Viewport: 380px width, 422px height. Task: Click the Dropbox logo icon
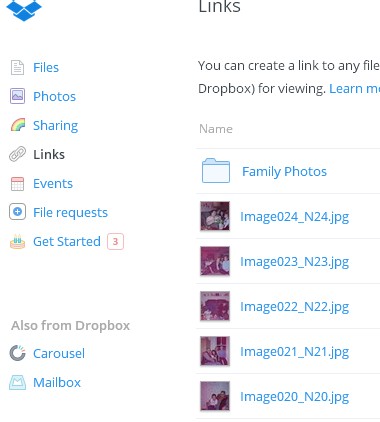coord(24,10)
